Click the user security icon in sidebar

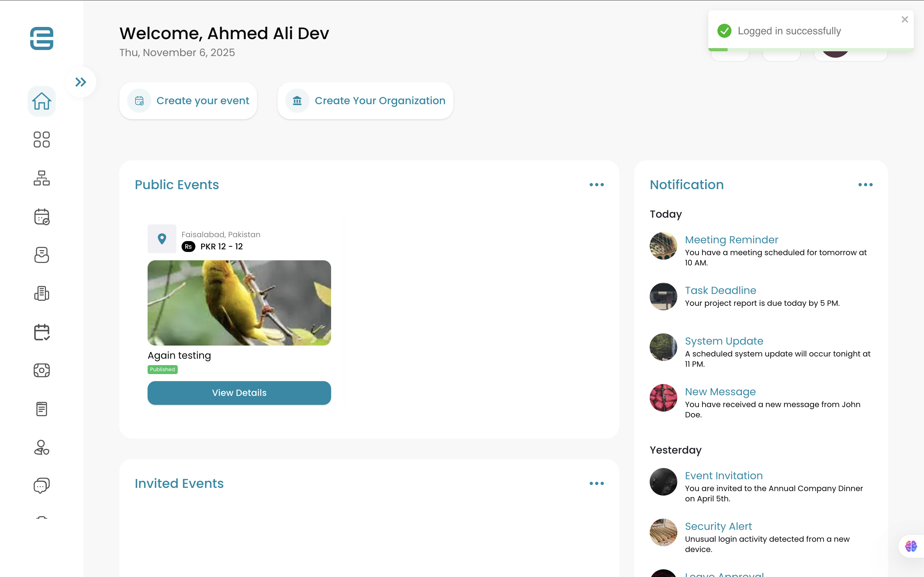tap(42, 447)
